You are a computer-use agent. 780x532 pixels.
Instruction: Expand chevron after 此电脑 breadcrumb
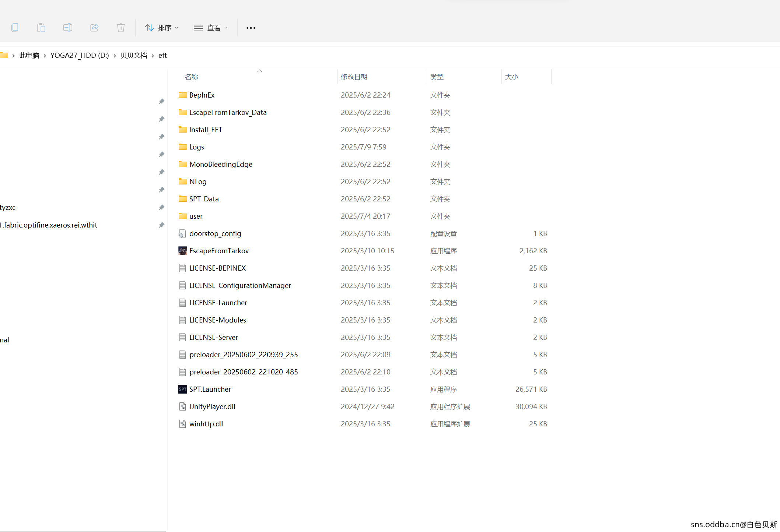tap(45, 56)
